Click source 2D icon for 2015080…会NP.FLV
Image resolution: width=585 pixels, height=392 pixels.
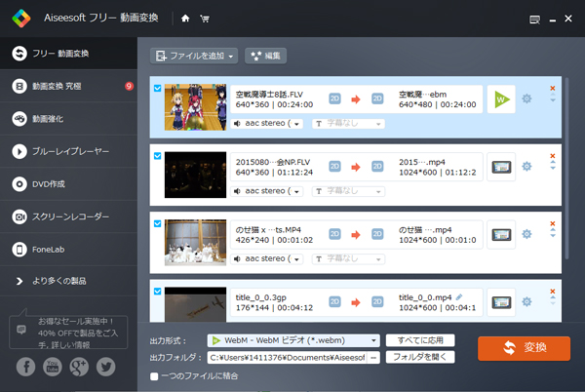coord(334,167)
